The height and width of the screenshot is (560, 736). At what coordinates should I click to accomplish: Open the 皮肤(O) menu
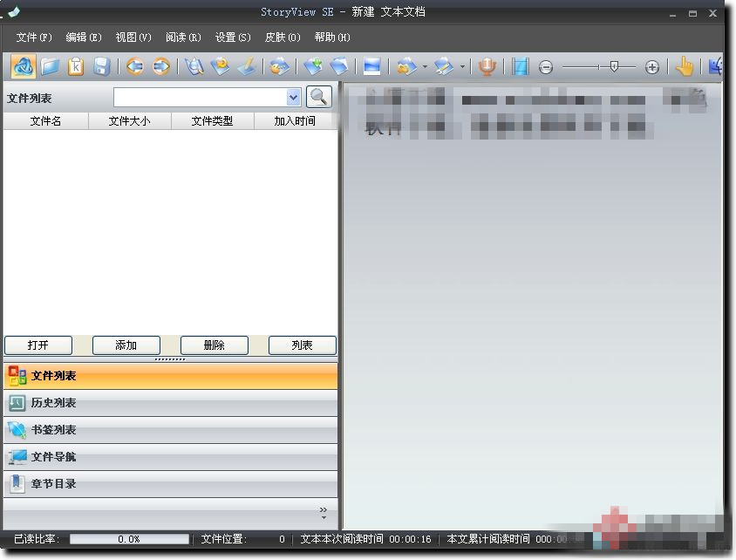[283, 38]
